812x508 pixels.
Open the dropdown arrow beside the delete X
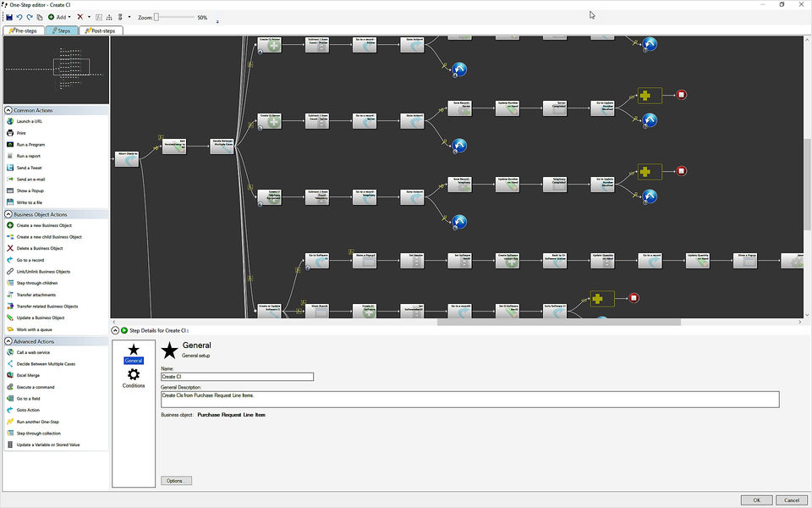pyautogui.click(x=89, y=17)
